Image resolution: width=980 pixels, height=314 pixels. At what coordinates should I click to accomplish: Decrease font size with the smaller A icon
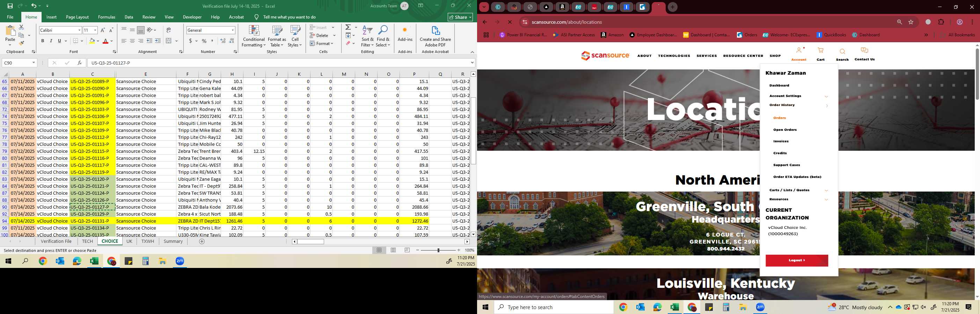click(x=111, y=30)
